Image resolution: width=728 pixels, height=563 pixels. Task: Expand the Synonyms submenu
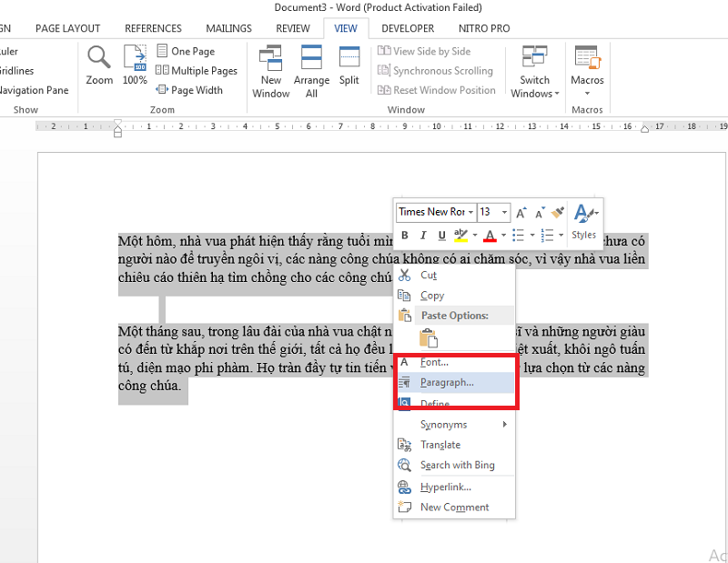(454, 424)
